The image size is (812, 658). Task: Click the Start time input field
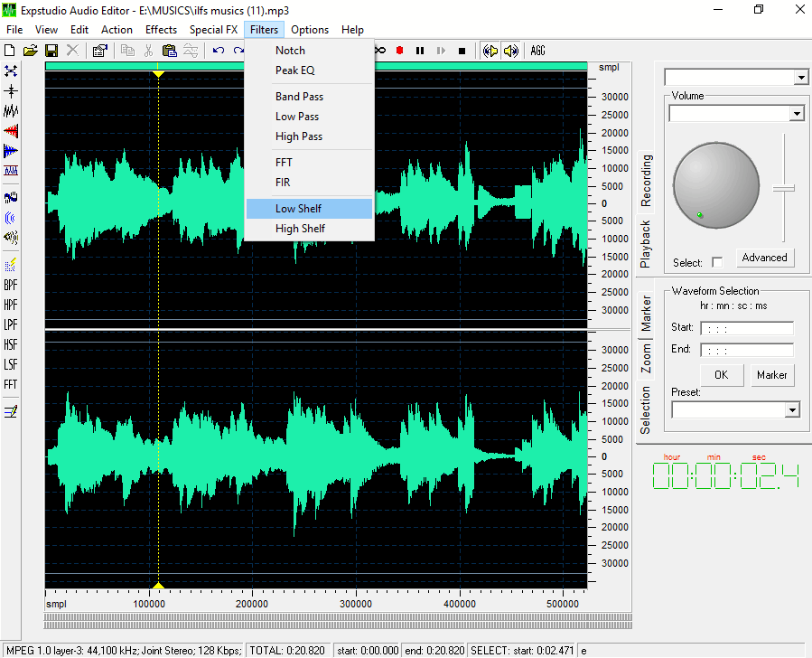click(x=747, y=328)
